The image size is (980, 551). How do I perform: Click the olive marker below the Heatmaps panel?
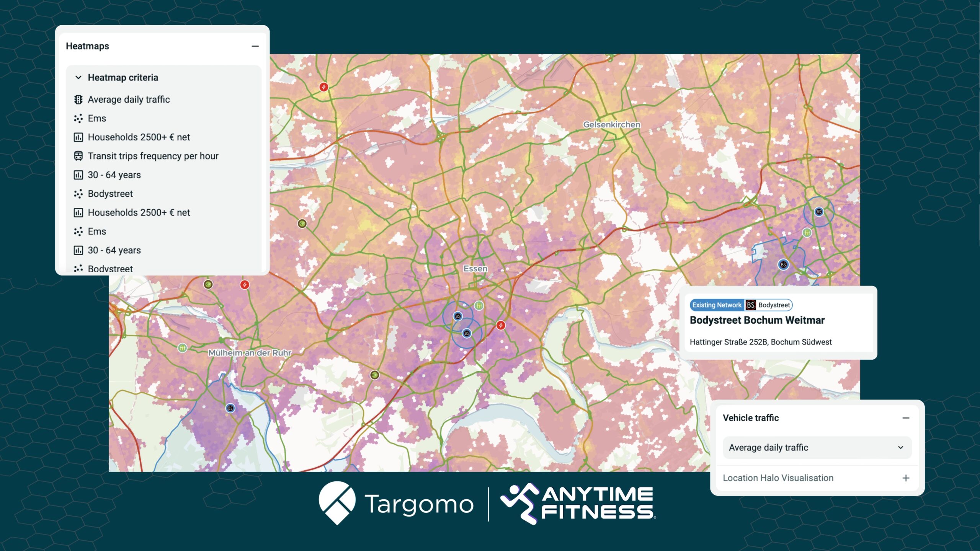(x=208, y=284)
